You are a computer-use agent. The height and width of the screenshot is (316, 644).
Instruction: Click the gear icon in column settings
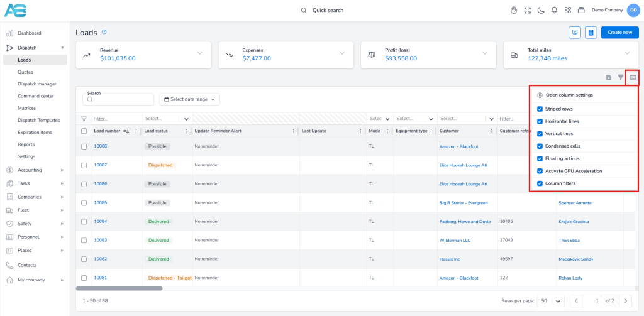[540, 95]
